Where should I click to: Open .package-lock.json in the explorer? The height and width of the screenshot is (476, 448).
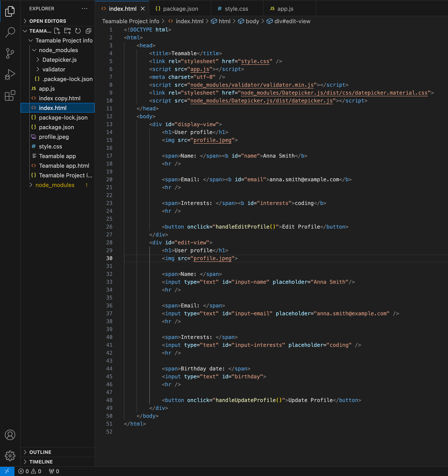tap(64, 79)
